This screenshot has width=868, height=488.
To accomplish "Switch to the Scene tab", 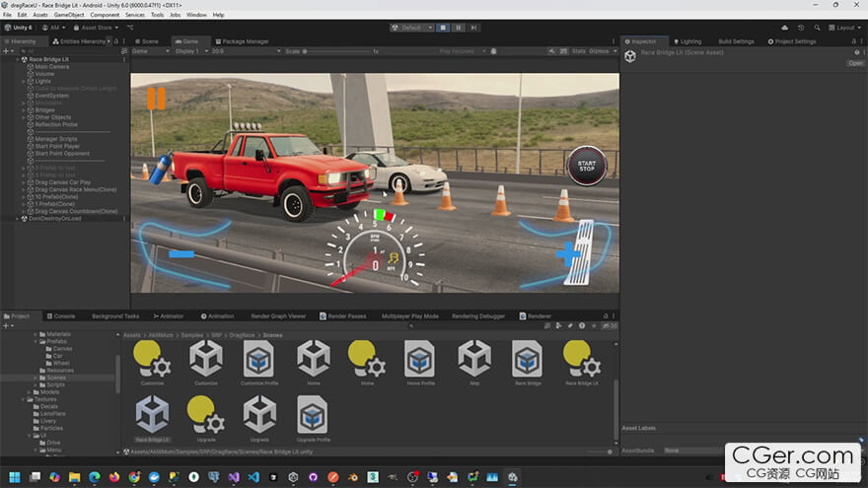I will click(147, 41).
